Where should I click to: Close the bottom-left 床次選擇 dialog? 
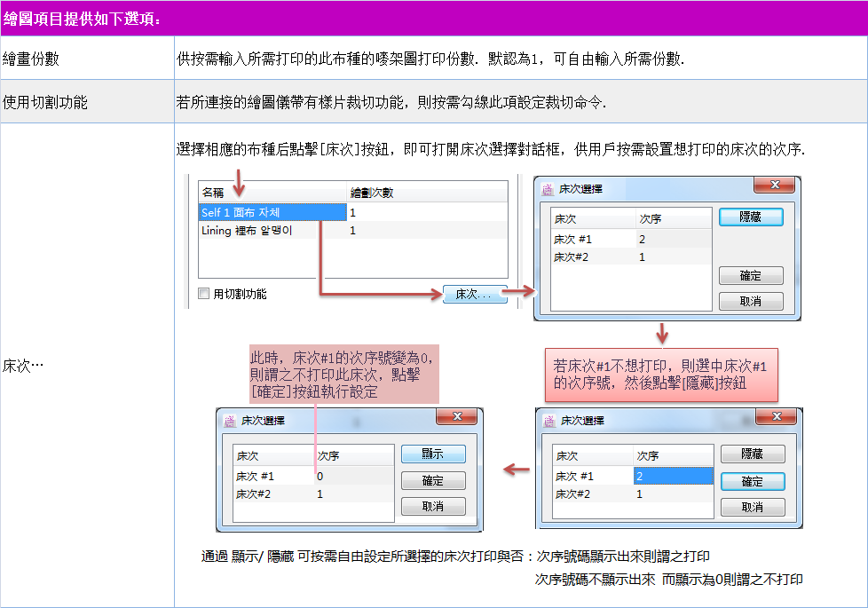456,417
